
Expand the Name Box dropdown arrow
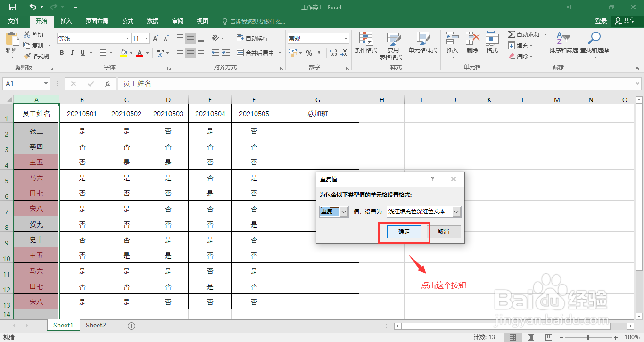[x=46, y=84]
